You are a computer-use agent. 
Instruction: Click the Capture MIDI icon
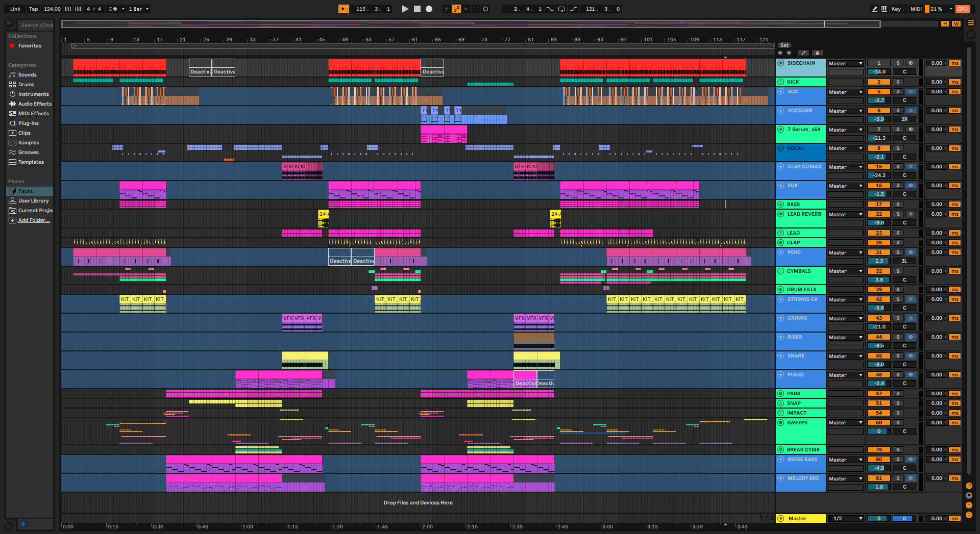476,9
